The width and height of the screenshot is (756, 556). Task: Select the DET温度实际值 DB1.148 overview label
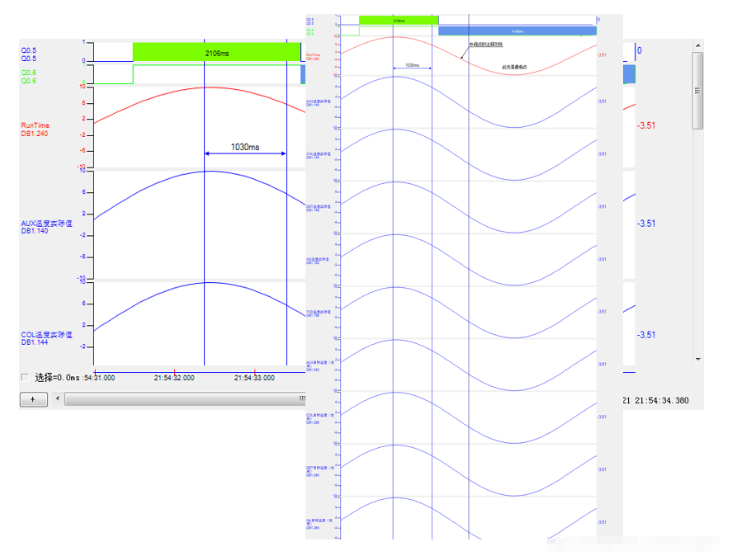coord(319,208)
